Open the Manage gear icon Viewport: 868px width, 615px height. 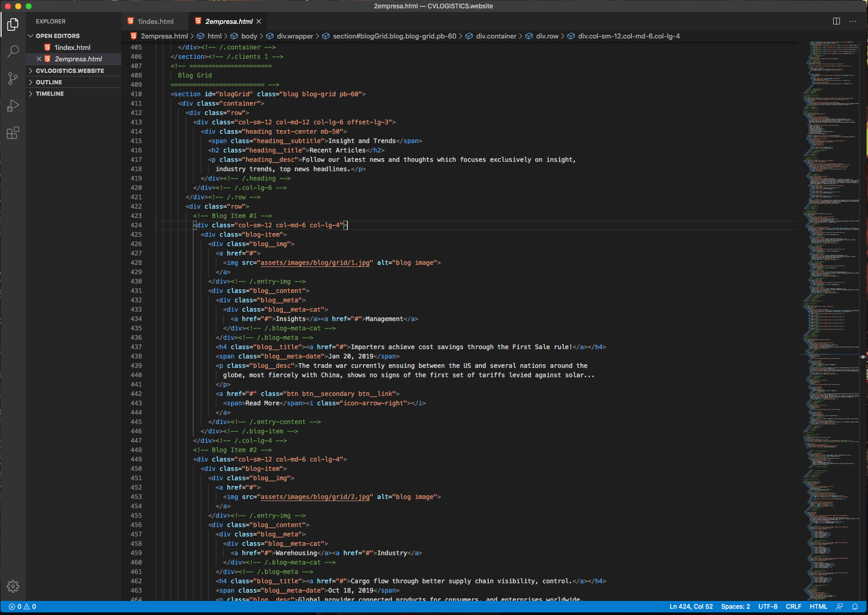click(x=13, y=586)
